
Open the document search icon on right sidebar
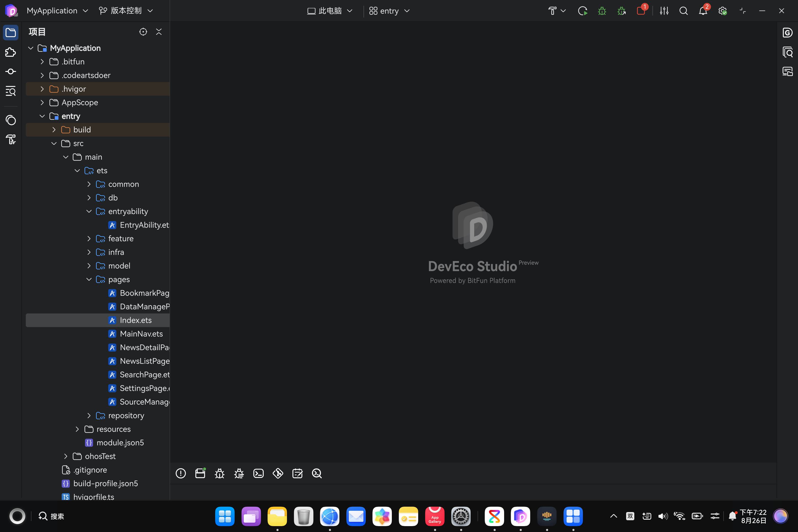point(788,52)
